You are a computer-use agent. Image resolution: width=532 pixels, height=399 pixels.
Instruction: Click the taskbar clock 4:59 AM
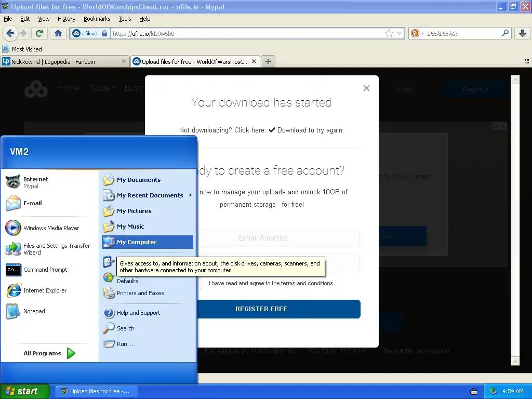pos(513,391)
